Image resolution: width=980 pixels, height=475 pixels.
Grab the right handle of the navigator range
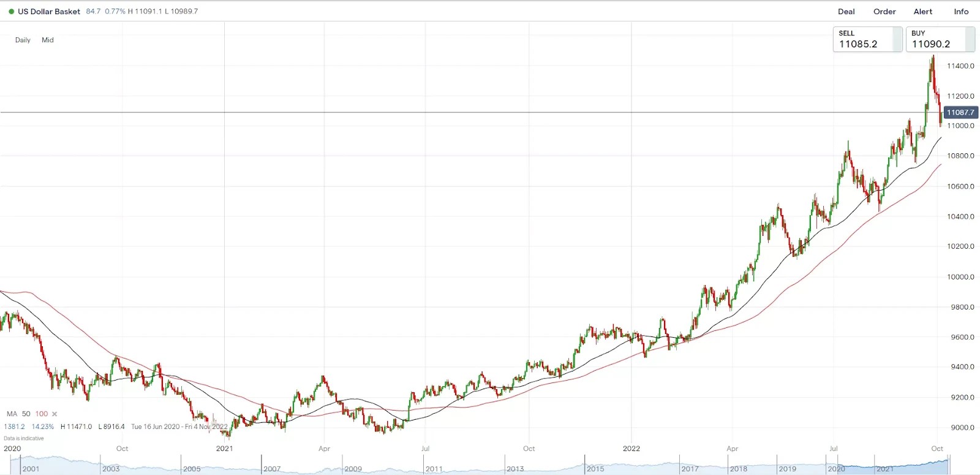[949, 465]
